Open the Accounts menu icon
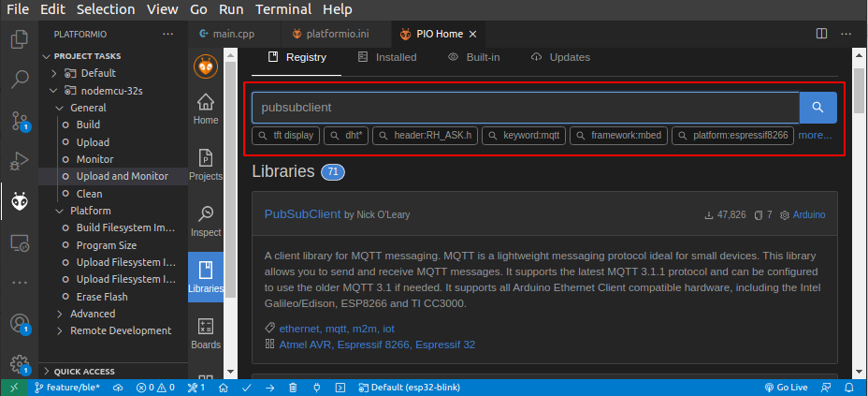The height and width of the screenshot is (396, 868). click(x=20, y=323)
